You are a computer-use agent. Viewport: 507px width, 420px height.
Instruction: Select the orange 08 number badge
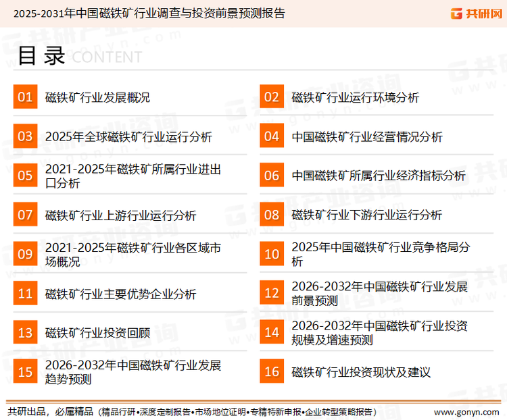click(x=272, y=215)
